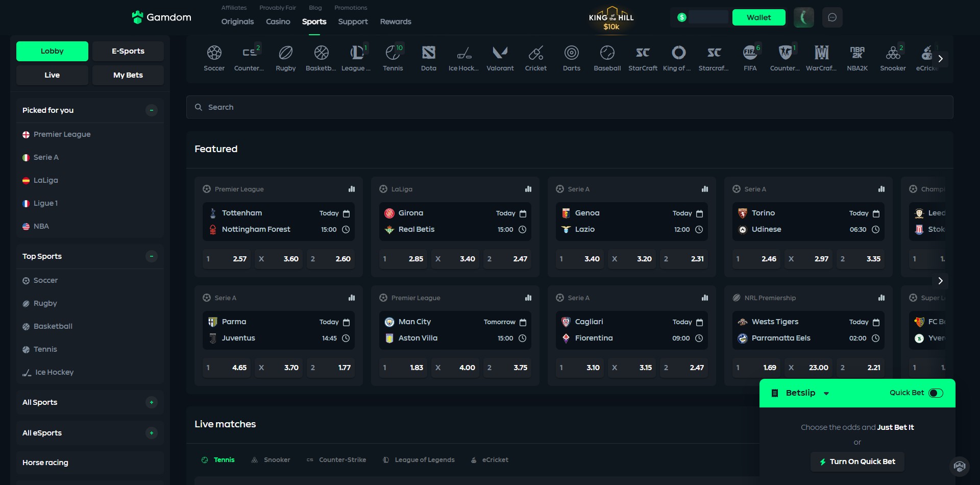Click the Search input field
The height and width of the screenshot is (485, 980).
point(570,107)
